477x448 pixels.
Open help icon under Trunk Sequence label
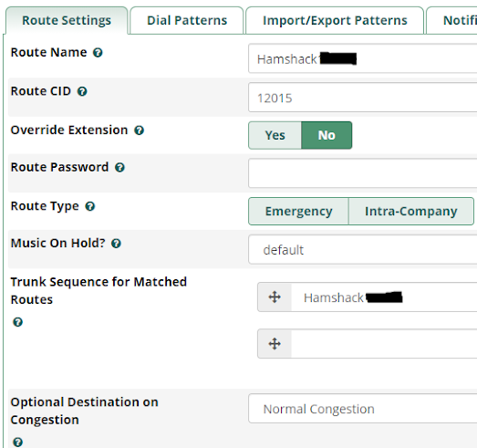click(x=17, y=322)
